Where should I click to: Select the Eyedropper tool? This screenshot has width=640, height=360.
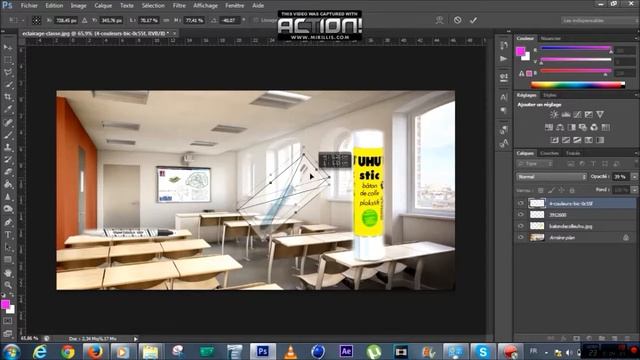[8, 109]
